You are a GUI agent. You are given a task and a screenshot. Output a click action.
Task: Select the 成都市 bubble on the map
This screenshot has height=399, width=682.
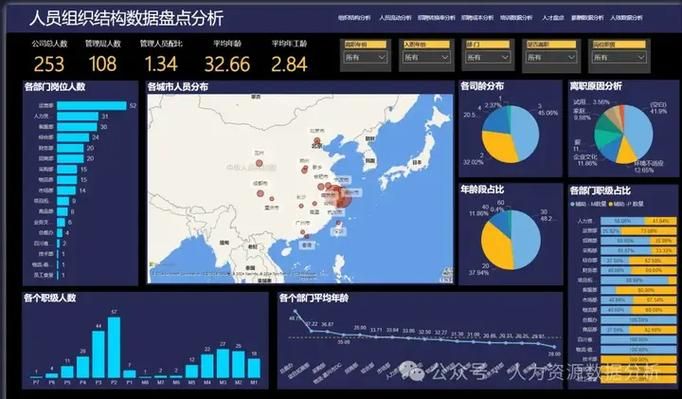(x=260, y=194)
